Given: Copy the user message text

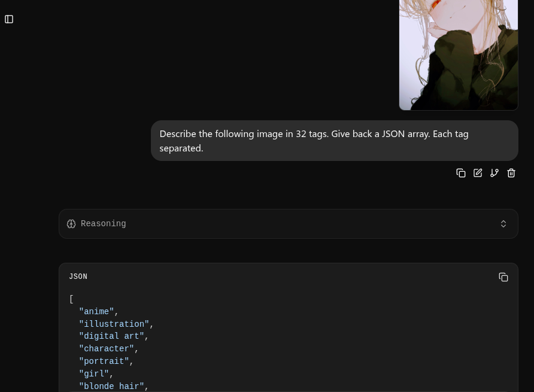Looking at the screenshot, I should tap(461, 173).
